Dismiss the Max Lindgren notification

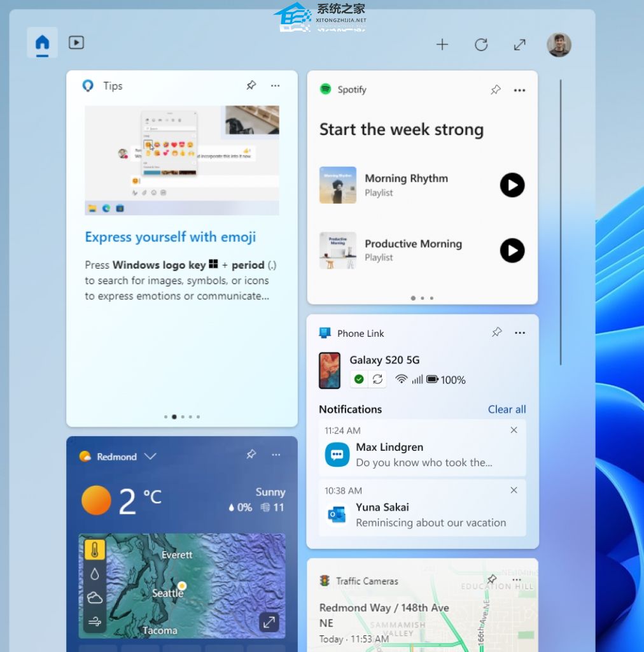coord(514,430)
